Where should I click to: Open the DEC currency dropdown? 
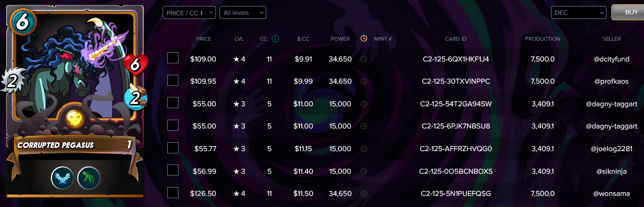[x=578, y=12]
